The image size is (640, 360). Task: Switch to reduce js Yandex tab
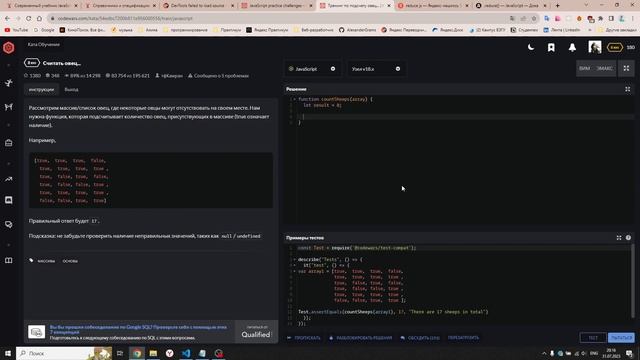(x=434, y=6)
